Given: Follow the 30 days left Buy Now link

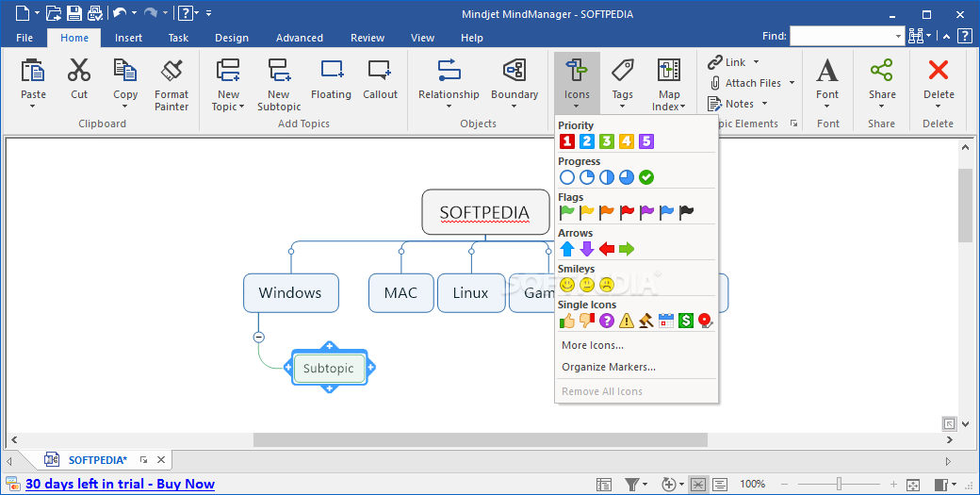Looking at the screenshot, I should 120,484.
